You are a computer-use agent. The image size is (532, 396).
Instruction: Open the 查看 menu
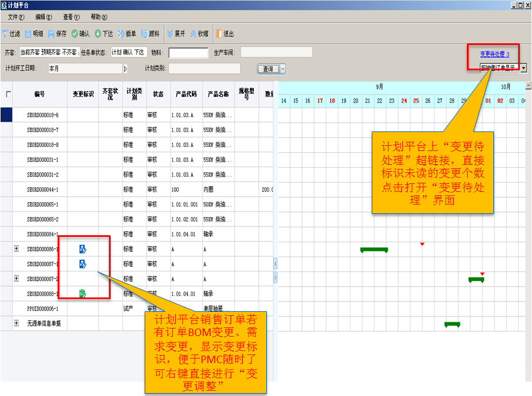pos(71,17)
